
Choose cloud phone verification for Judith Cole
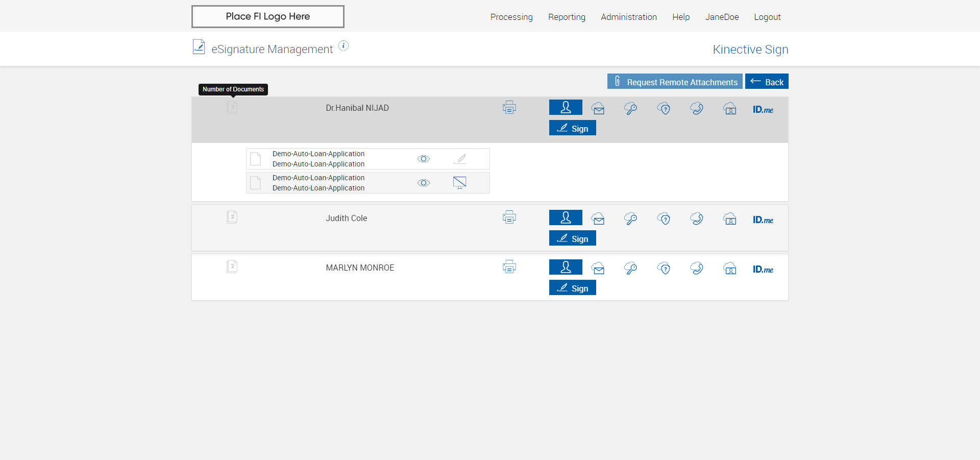pos(697,219)
